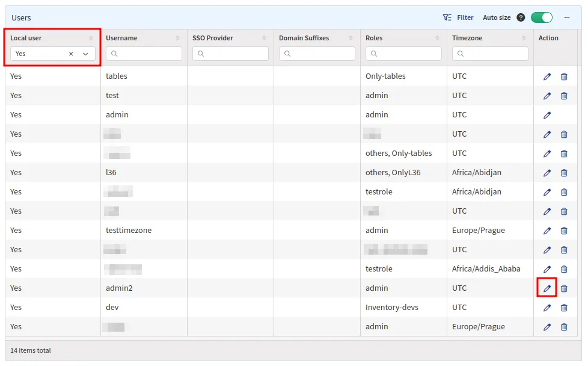
Task: Delete the l36 user
Action: [x=564, y=173]
